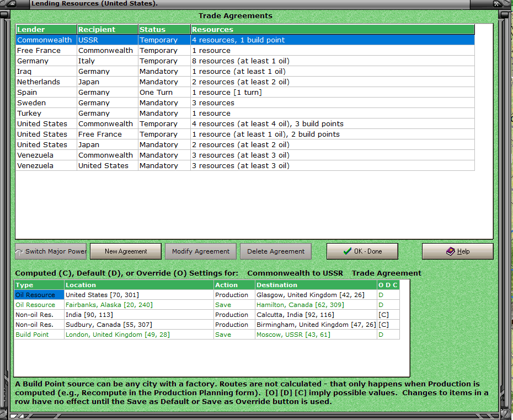Screen dimensions: 513x420
Task: Select Venezuela to Commonwealth agreement
Action: tap(245, 155)
